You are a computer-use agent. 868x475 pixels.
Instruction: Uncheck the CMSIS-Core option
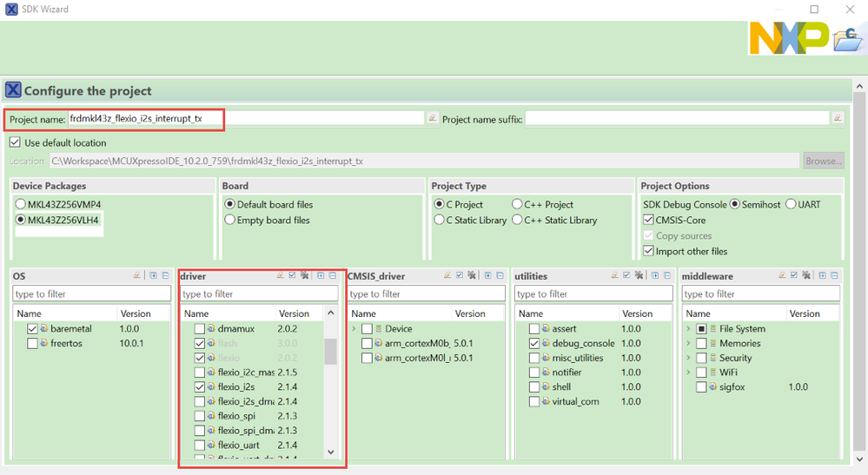[x=648, y=220]
